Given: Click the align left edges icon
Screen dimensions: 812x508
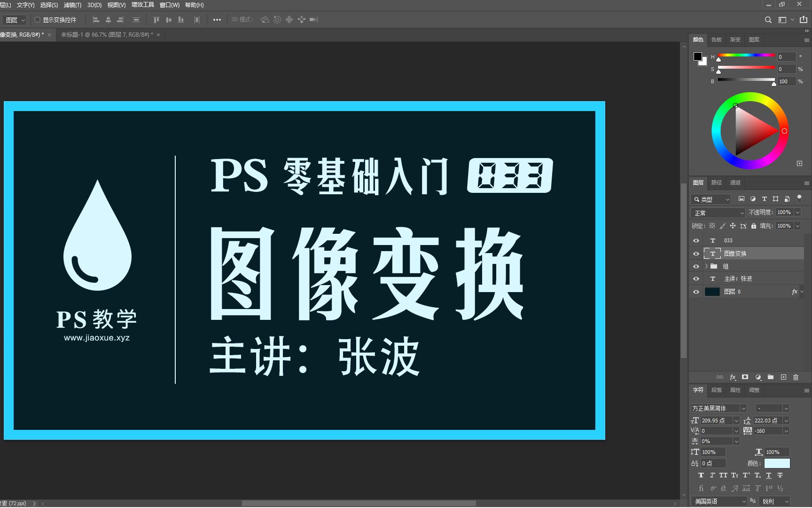Looking at the screenshot, I should pyautogui.click(x=96, y=20).
